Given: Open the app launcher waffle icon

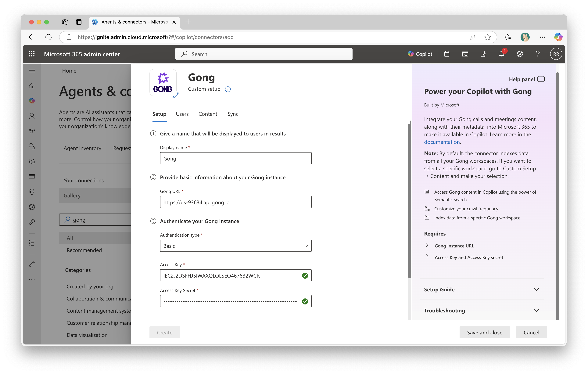Looking at the screenshot, I should point(31,54).
